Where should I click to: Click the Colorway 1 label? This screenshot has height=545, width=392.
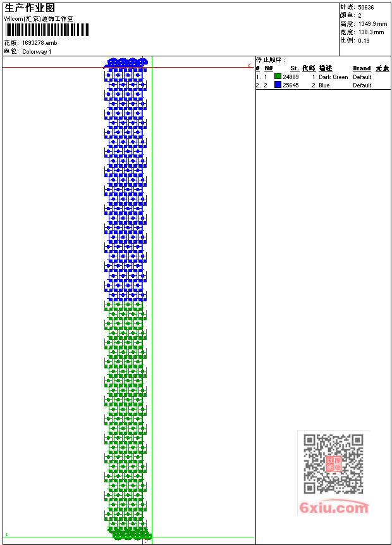tap(37, 51)
